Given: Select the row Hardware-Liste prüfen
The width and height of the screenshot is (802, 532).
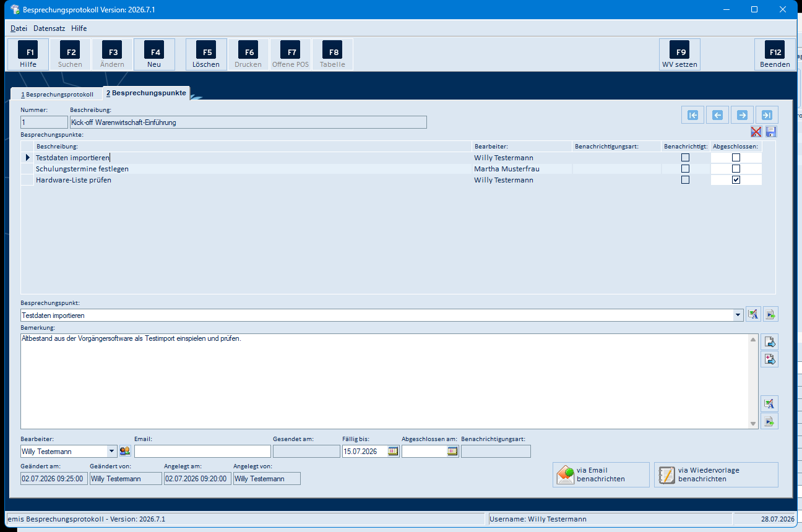Looking at the screenshot, I should (x=391, y=180).
